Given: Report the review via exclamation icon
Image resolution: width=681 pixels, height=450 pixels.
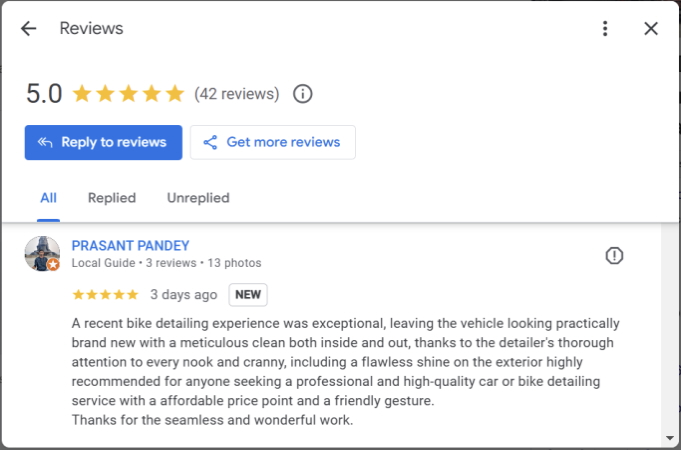Looking at the screenshot, I should pos(615,256).
